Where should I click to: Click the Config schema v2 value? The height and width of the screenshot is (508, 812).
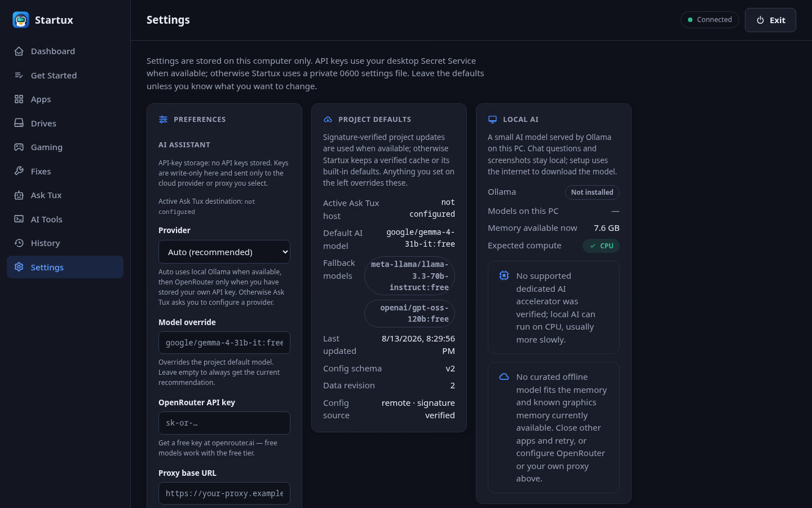(450, 369)
